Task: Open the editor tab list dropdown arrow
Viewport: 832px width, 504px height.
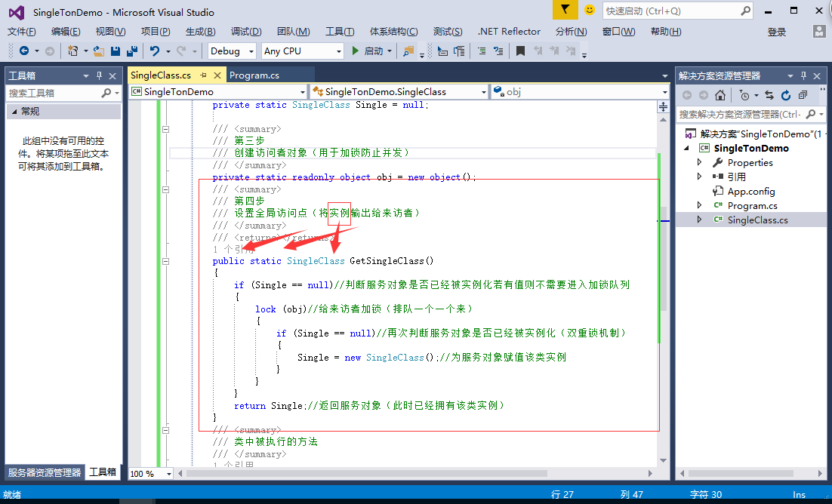Action: coord(665,76)
